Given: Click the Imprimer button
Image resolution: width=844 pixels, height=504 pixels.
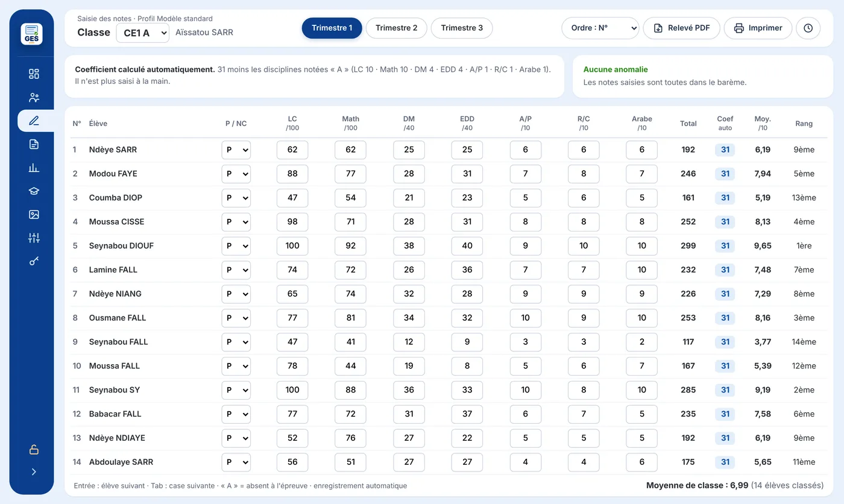Looking at the screenshot, I should [758, 28].
